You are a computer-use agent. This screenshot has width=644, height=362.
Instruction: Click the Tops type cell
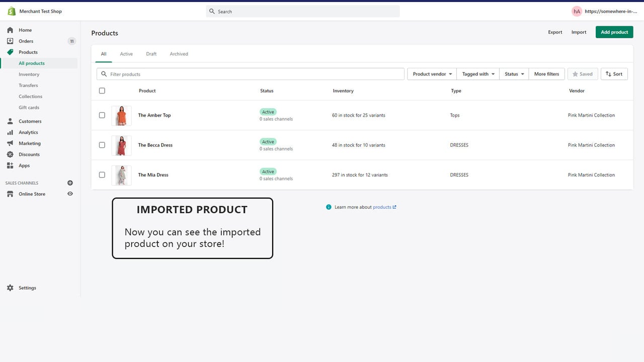[x=455, y=115]
